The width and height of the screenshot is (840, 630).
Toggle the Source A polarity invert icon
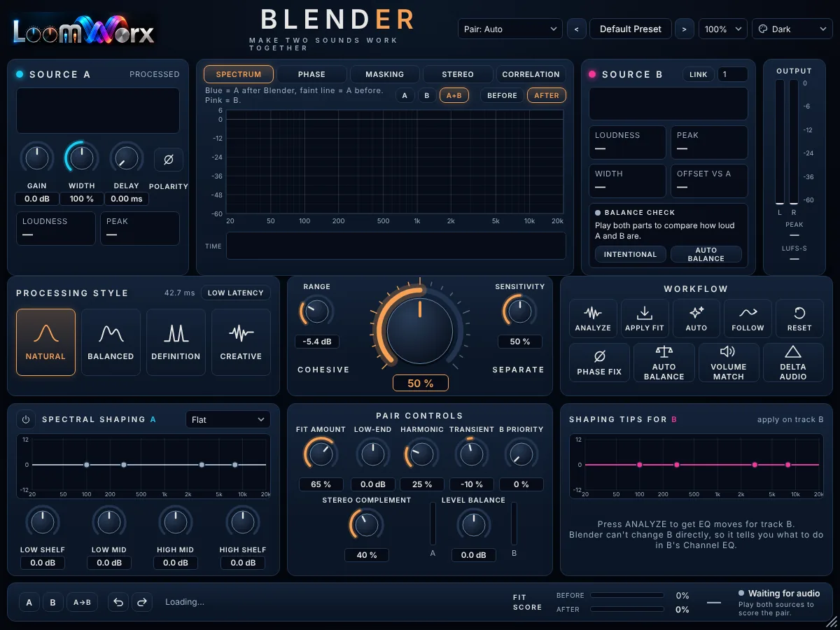[169, 160]
